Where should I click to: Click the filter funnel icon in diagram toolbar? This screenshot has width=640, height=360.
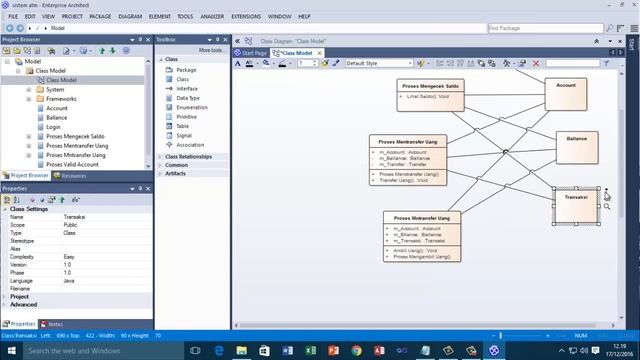tap(607, 63)
